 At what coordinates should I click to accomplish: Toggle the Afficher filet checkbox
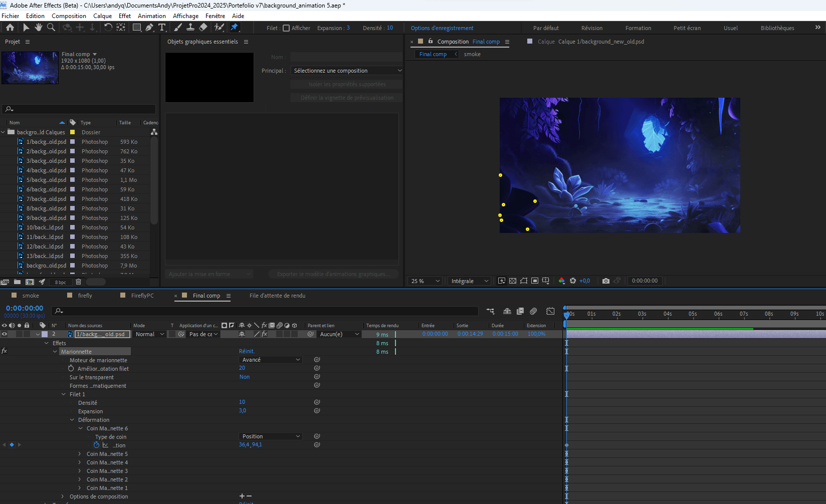286,28
